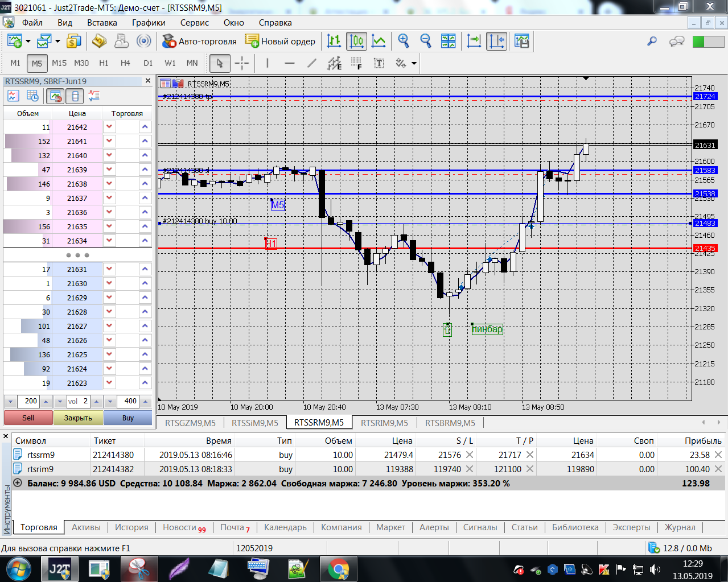The width and height of the screenshot is (728, 582).
Task: Toggle chart auto-scroll to latest bar
Action: point(474,41)
